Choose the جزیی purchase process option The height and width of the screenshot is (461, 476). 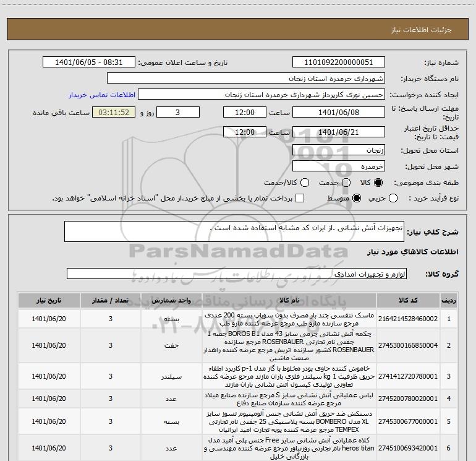(x=393, y=198)
